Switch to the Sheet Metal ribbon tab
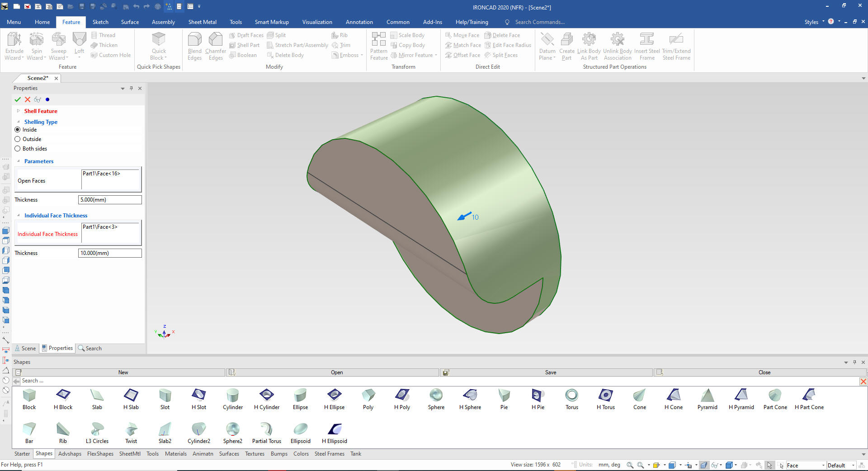 tap(202, 22)
